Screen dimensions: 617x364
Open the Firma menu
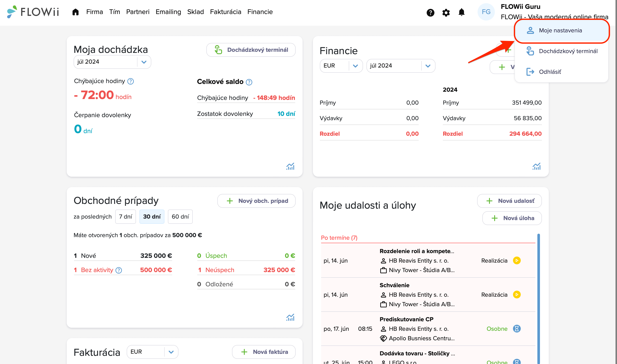pos(95,12)
